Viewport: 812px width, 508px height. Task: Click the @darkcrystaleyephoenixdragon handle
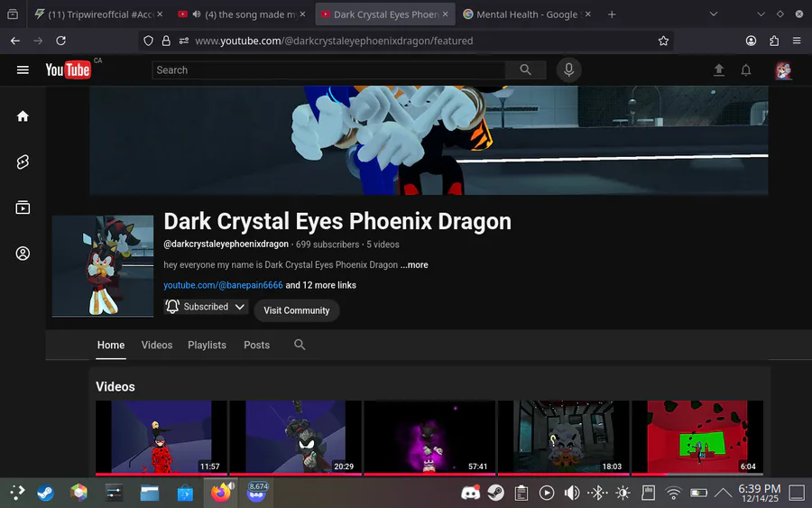(226, 244)
